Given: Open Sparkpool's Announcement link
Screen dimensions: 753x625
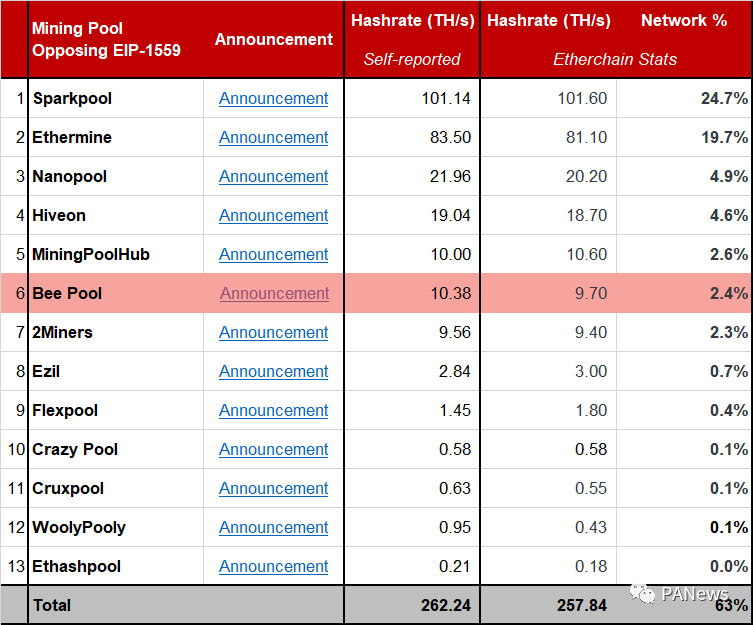Looking at the screenshot, I should (x=273, y=98).
